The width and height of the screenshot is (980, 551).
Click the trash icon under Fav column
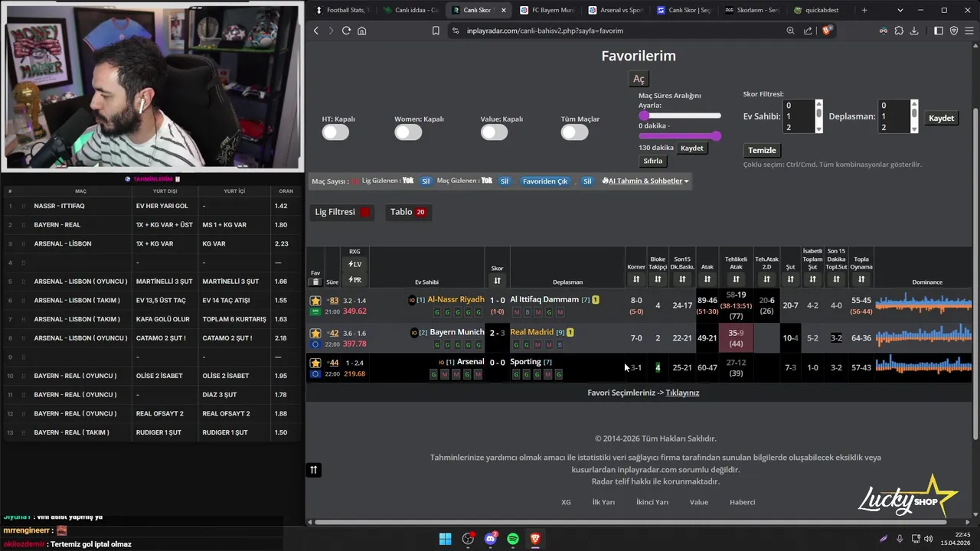315,282
